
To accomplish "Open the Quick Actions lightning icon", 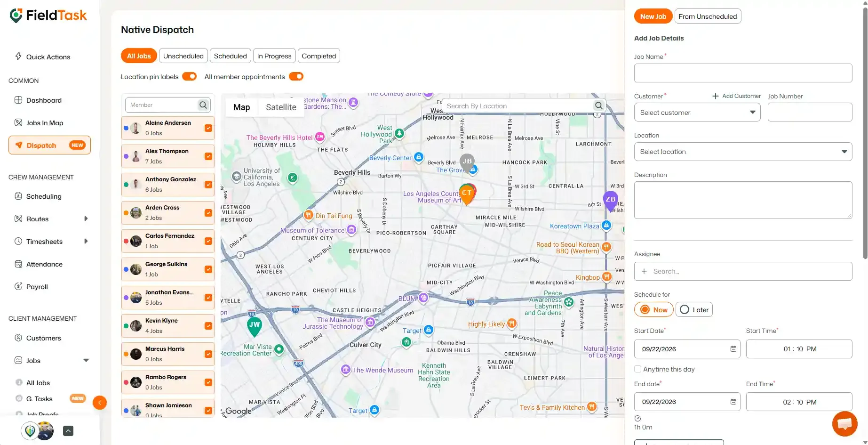I will click(18, 57).
